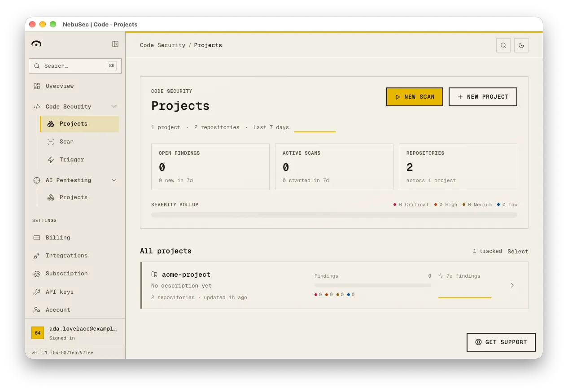
Task: Click Select next to 1 tracked
Action: click(x=518, y=252)
